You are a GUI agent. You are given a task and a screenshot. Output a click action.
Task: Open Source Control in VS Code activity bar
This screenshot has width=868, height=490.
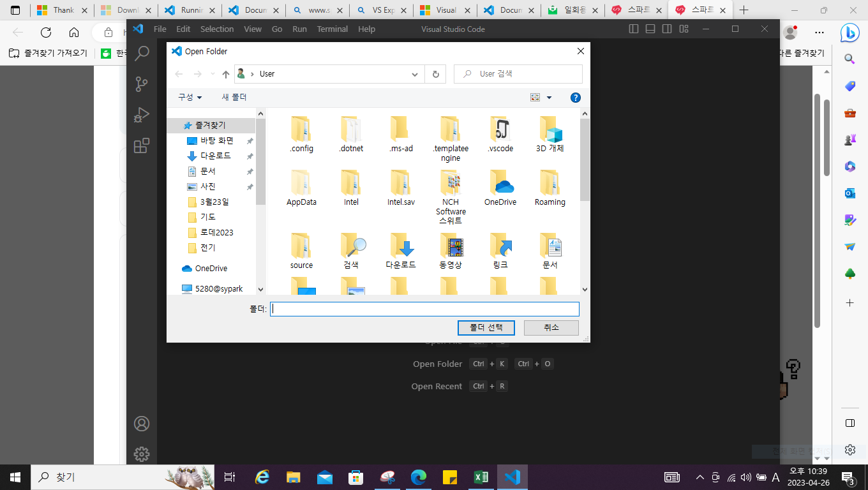click(x=142, y=84)
